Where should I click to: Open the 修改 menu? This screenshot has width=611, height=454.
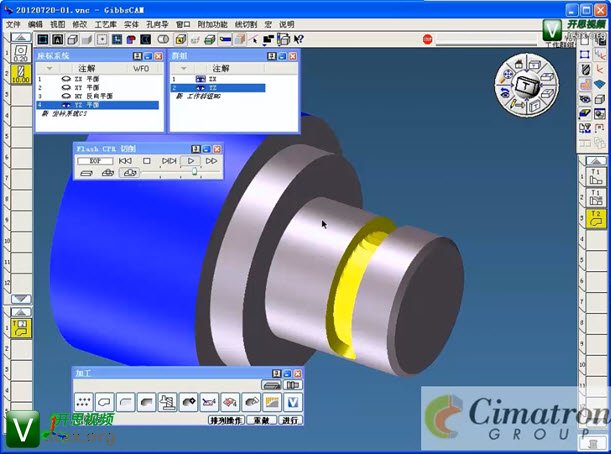click(79, 25)
